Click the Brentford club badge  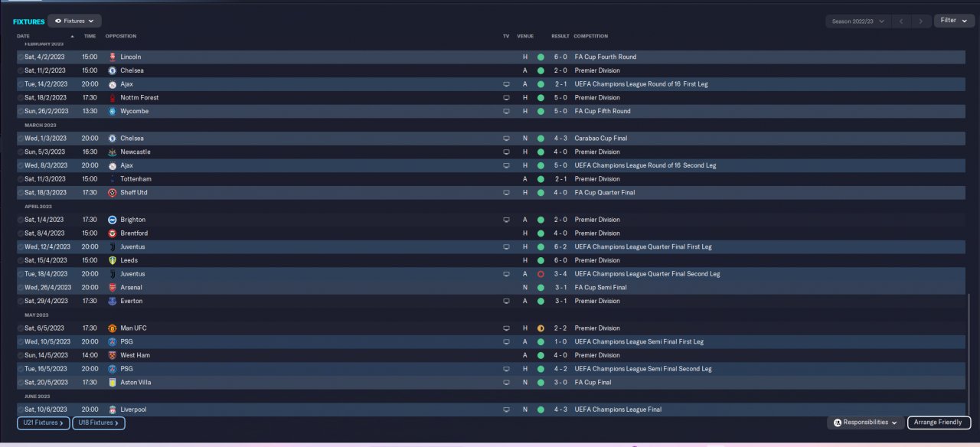[112, 233]
